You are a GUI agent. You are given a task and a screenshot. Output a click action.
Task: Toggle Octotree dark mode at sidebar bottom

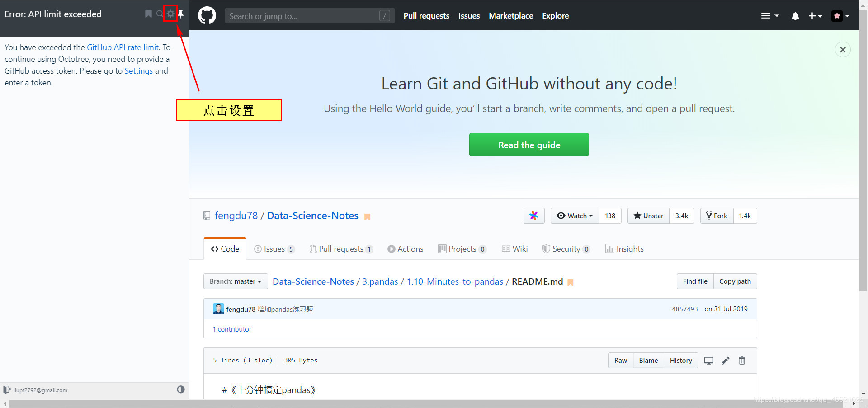pyautogui.click(x=181, y=389)
